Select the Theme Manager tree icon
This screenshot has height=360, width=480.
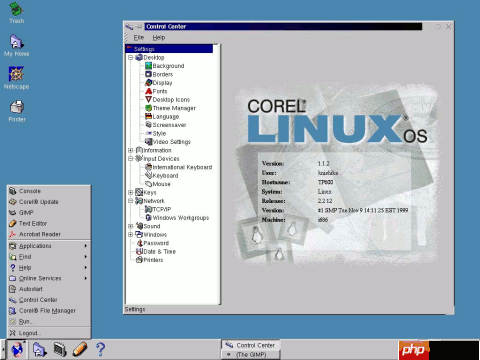pyautogui.click(x=149, y=108)
